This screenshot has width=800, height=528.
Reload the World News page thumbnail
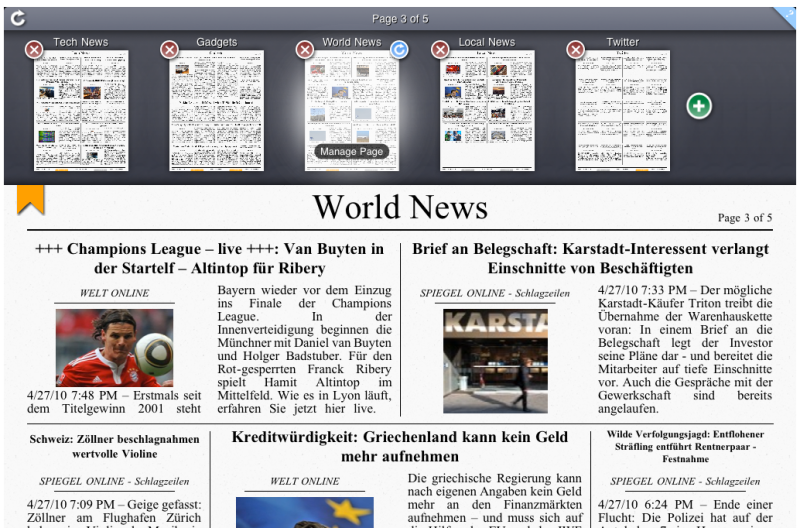point(399,50)
